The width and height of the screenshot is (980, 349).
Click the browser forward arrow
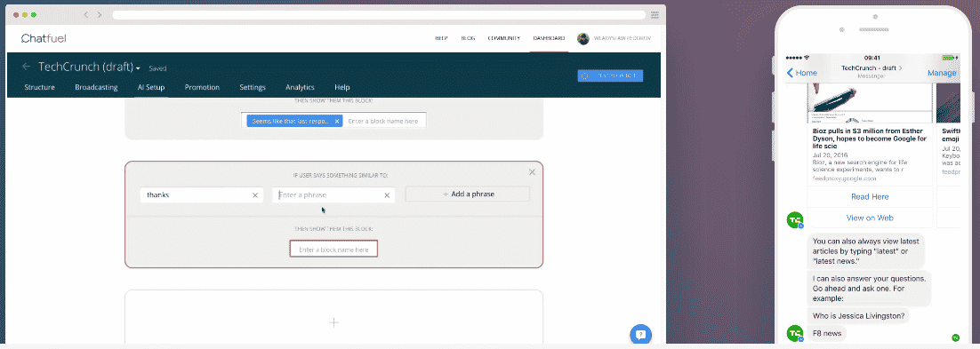(100, 14)
